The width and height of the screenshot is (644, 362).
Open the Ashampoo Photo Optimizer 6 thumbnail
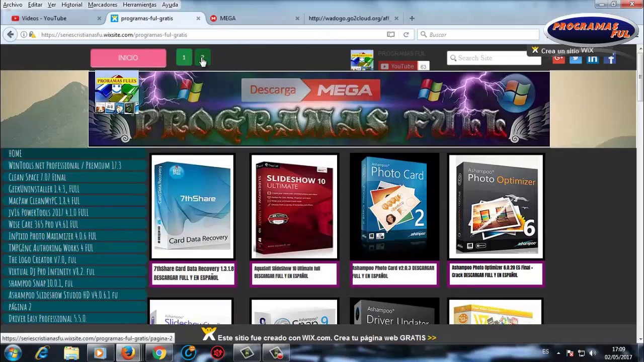pyautogui.click(x=496, y=207)
